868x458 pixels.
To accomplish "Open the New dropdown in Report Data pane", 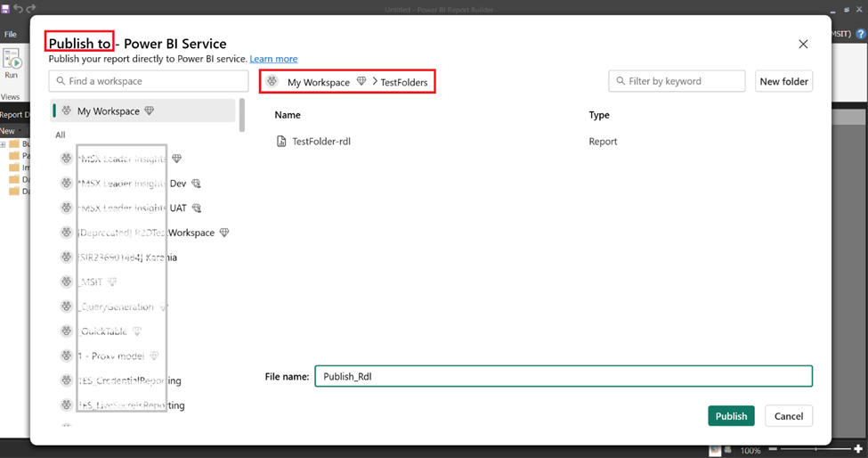I will coord(11,131).
